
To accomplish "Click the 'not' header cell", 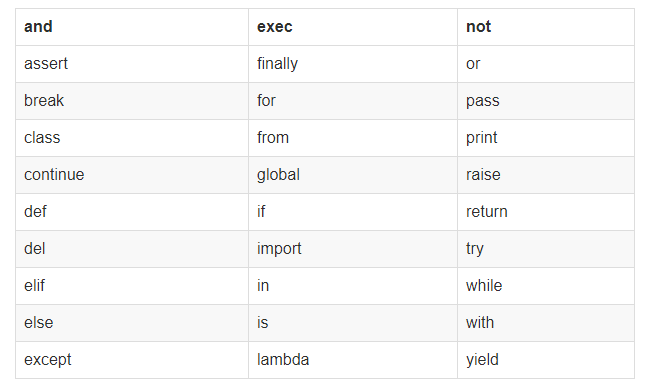I will point(546,27).
